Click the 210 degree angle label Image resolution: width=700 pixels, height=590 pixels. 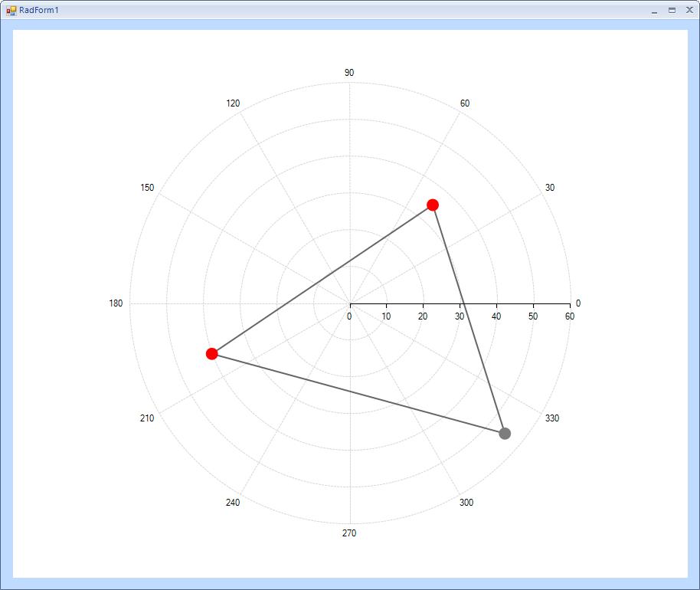click(147, 418)
